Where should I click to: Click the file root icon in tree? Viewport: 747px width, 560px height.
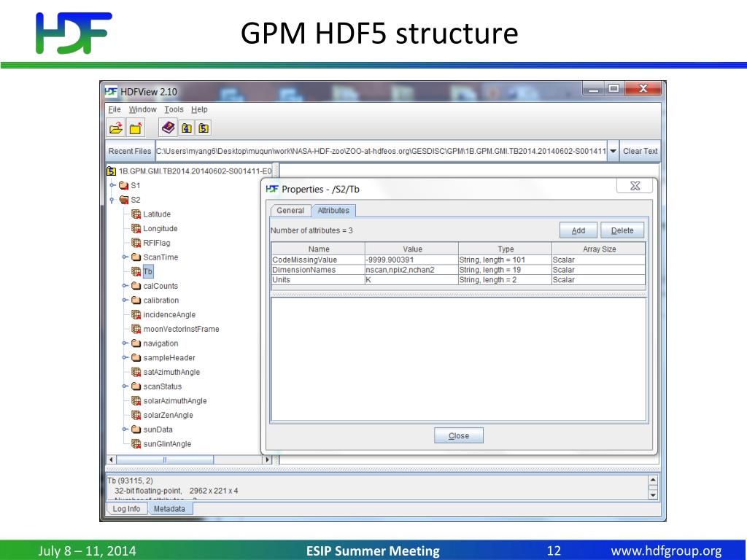tap(112, 171)
